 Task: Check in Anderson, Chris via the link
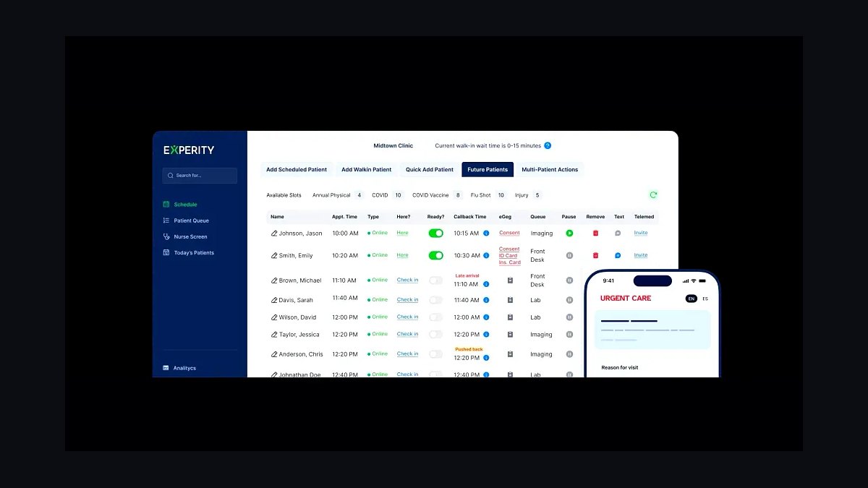click(x=407, y=354)
